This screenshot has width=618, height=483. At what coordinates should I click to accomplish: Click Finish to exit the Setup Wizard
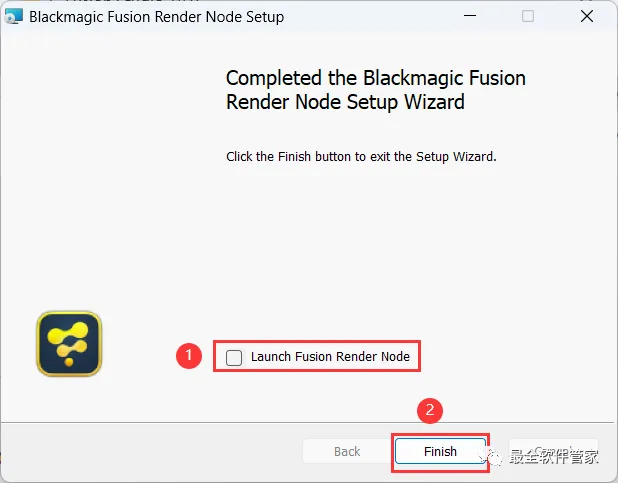(440, 451)
